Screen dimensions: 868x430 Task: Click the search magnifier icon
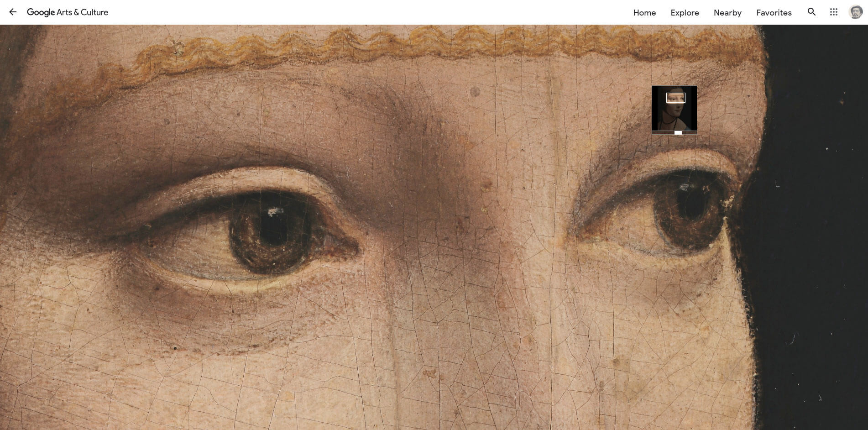click(811, 12)
